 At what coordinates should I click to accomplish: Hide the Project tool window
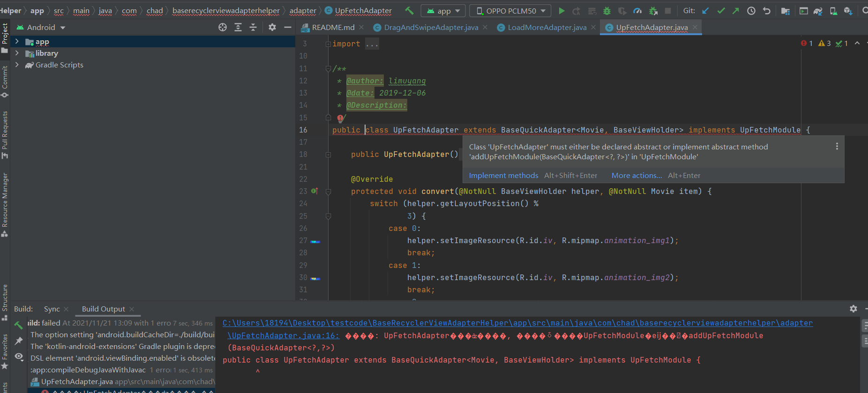(288, 27)
